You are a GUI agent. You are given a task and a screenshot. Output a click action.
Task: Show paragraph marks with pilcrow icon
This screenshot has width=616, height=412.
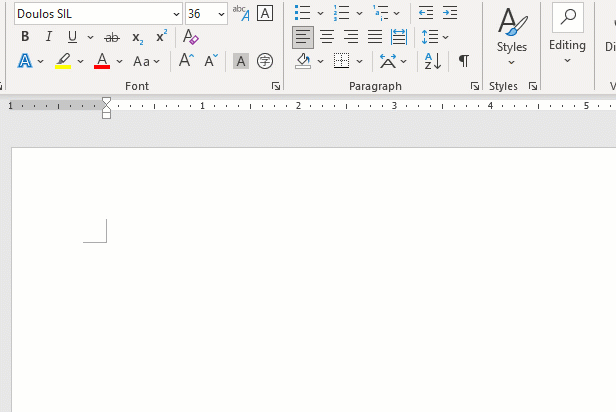click(x=463, y=61)
